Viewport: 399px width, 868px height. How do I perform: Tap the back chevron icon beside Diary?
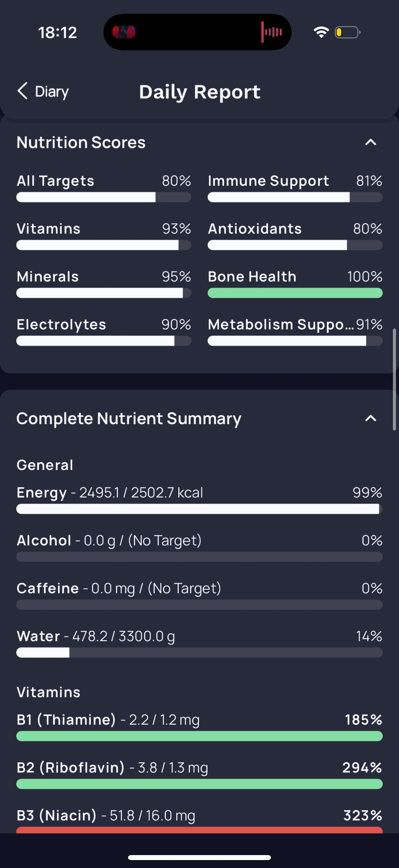pyautogui.click(x=22, y=91)
